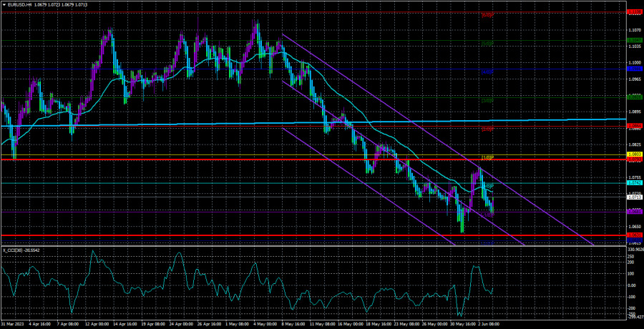Select the [3/8]P Murray level label
The width and height of the screenshot is (644, 329).
(x=487, y=100)
